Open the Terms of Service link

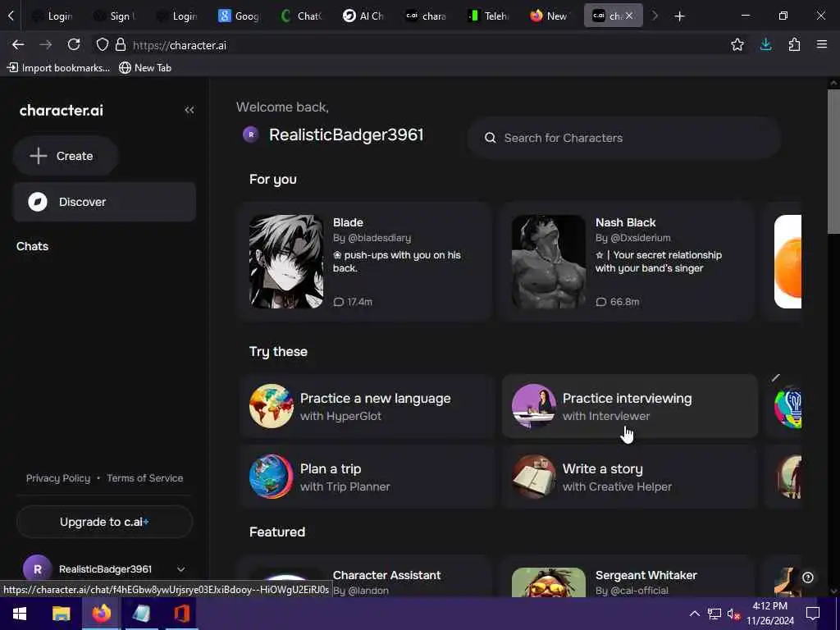144,478
